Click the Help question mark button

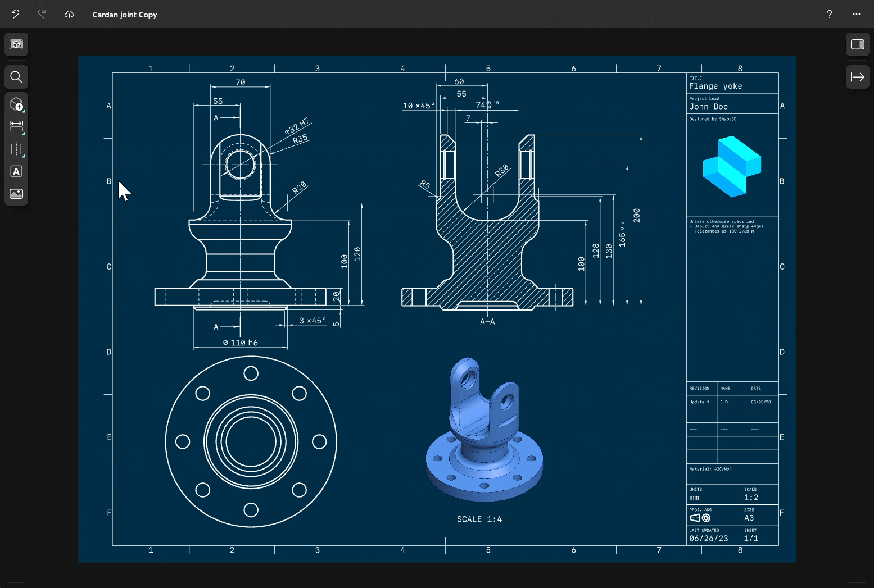pos(829,14)
